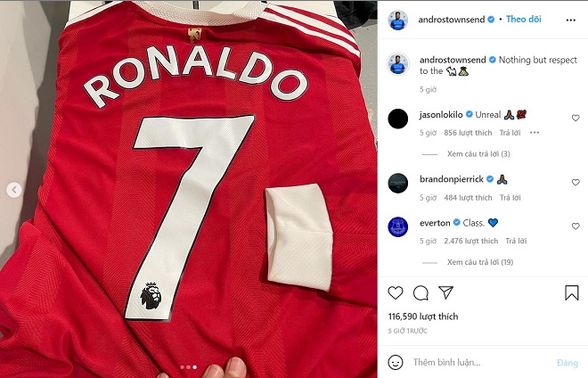Expand 'Xem câu trả lời (19)' replies
Viewport: 588px width, 378px height.
coord(480,262)
